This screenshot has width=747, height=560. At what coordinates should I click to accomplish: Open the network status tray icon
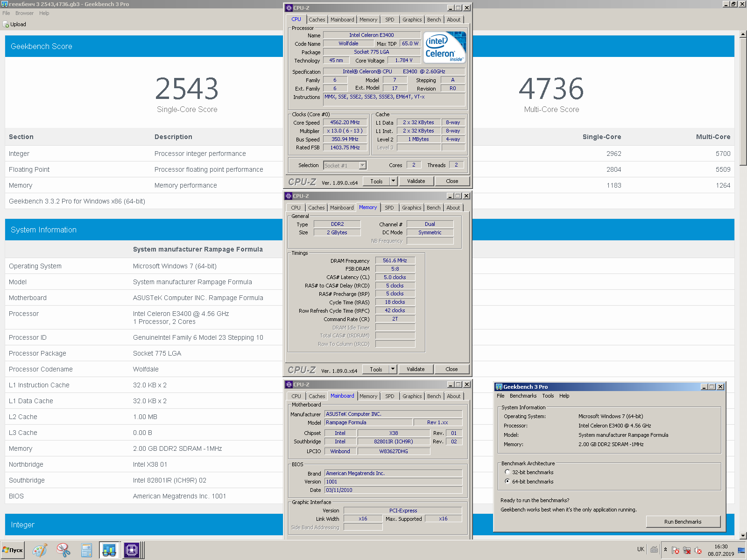pos(687,550)
